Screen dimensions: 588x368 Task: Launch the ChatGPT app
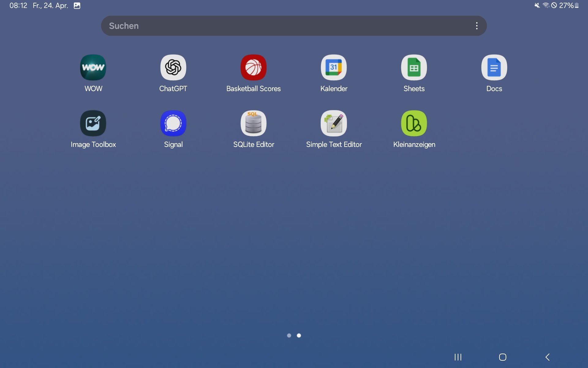[x=173, y=67]
